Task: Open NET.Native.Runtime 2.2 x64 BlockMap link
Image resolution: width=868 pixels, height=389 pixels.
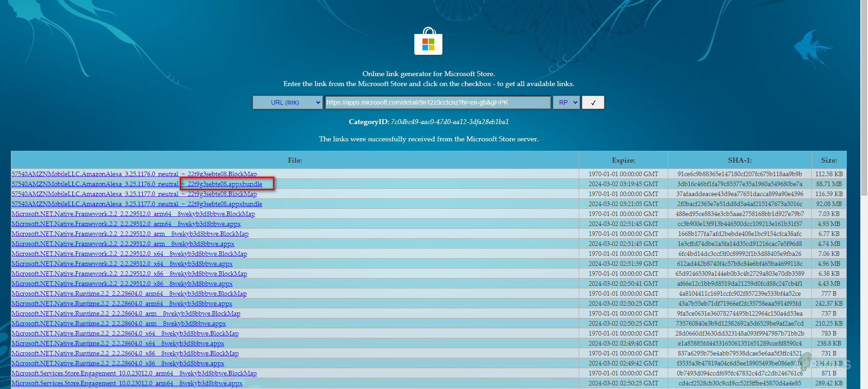Action: click(x=125, y=333)
